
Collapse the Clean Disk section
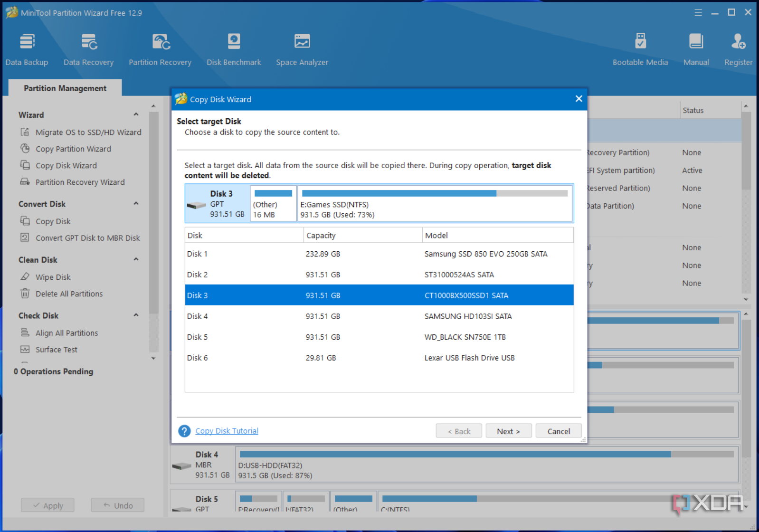(x=136, y=259)
